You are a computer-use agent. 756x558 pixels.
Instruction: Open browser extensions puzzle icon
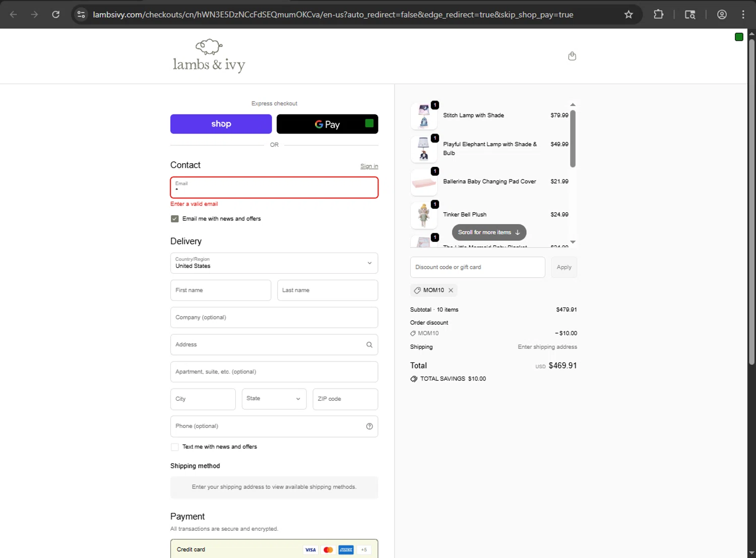pos(658,15)
